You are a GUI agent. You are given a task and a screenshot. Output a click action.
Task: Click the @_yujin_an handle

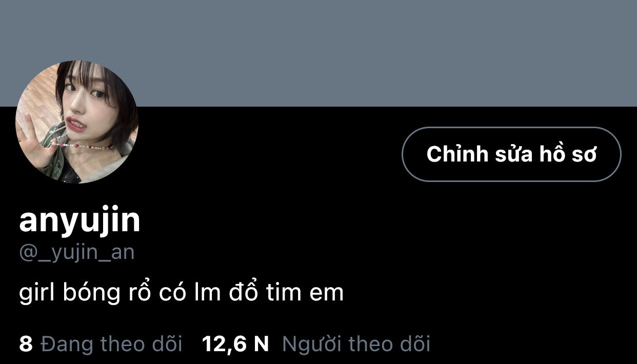tap(77, 253)
